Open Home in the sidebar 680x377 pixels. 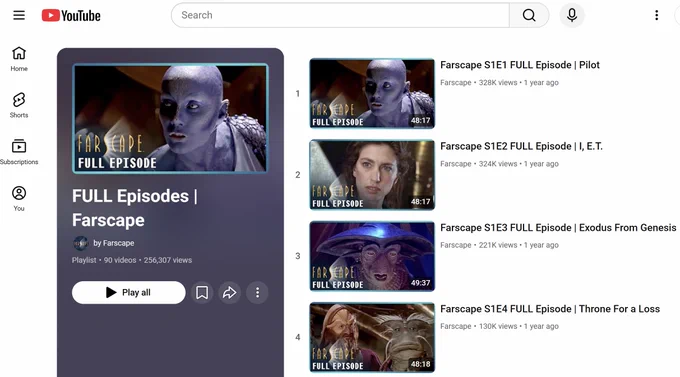pos(19,59)
